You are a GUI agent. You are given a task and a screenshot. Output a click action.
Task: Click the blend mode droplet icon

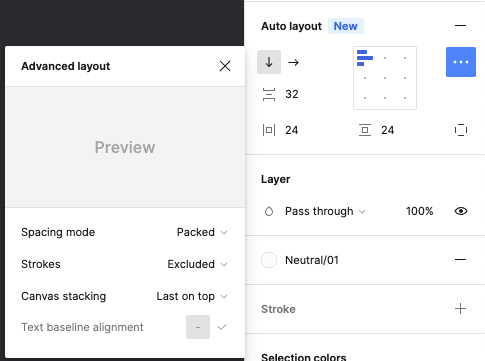tap(269, 211)
